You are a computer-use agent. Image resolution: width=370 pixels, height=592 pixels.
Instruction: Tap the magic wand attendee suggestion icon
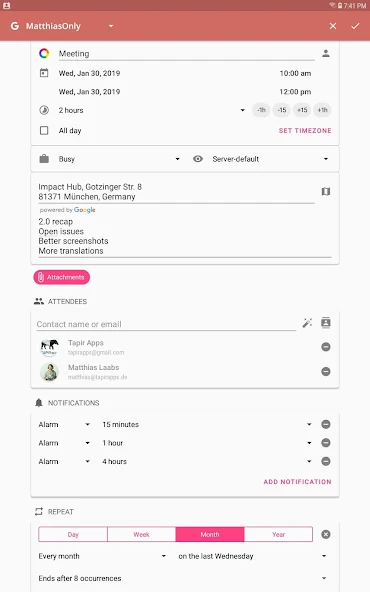pyautogui.click(x=307, y=323)
